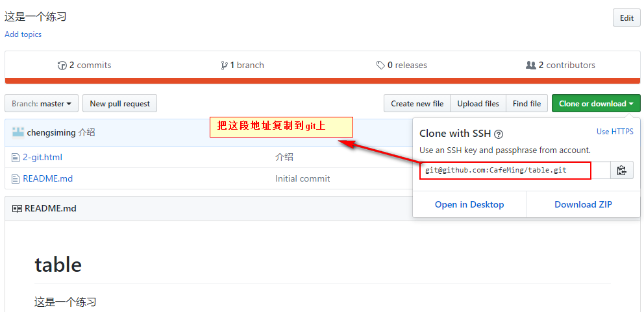Copy clone URL with clipboard icon
The height and width of the screenshot is (312, 644).
tap(622, 170)
